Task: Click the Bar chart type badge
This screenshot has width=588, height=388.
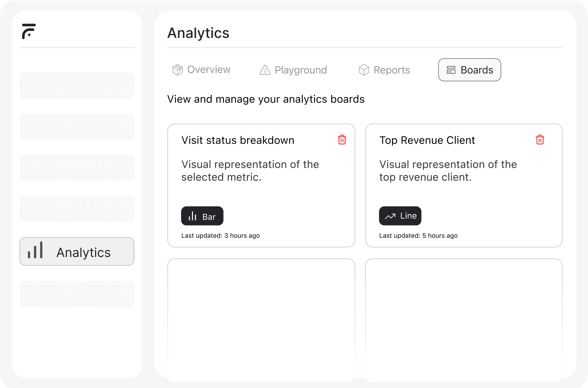Action: pyautogui.click(x=202, y=216)
